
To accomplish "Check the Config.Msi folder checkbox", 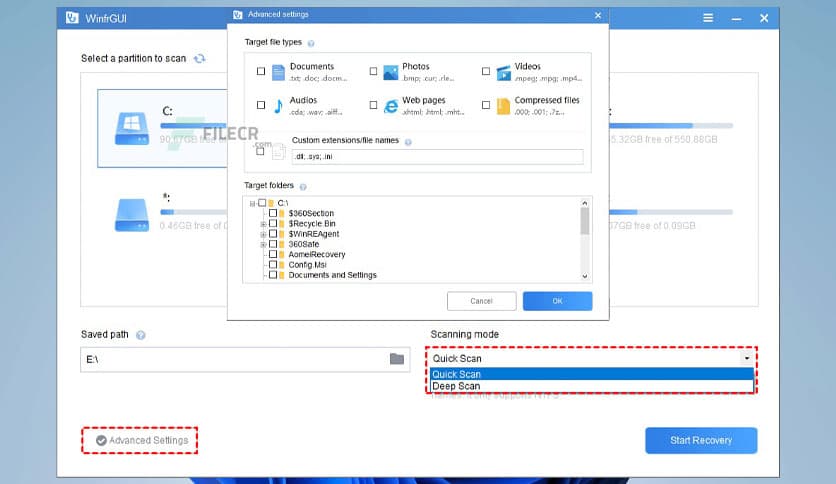I will coord(273,264).
